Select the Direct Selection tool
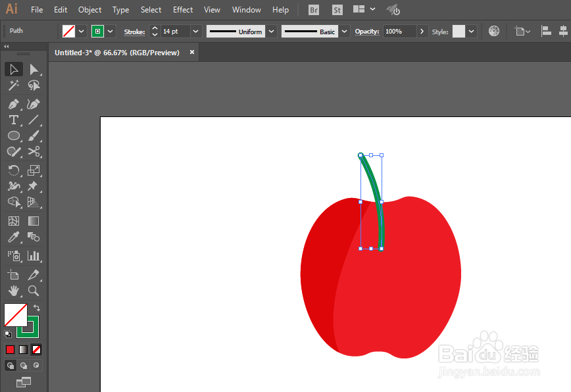Screen dimensions: 571x392 [34, 69]
